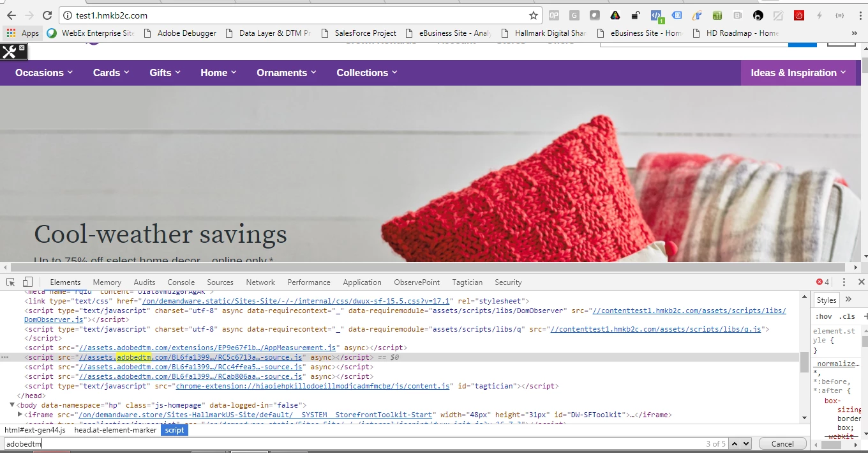Close the DevTools panel
Image resolution: width=868 pixels, height=453 pixels.
click(x=861, y=282)
